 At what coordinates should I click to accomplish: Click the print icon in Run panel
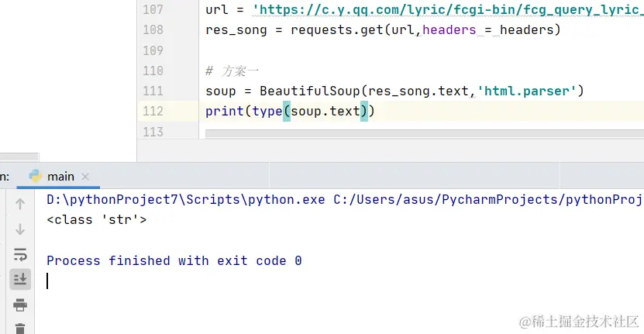click(20, 305)
